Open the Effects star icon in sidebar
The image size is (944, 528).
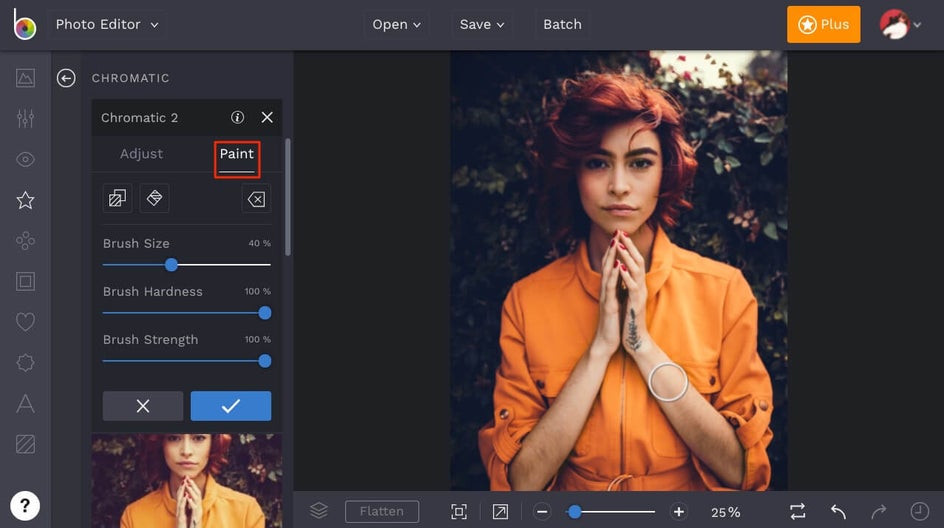25,200
